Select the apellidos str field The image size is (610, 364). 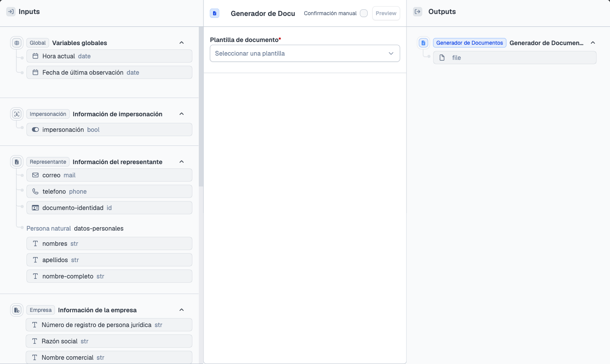pyautogui.click(x=109, y=260)
